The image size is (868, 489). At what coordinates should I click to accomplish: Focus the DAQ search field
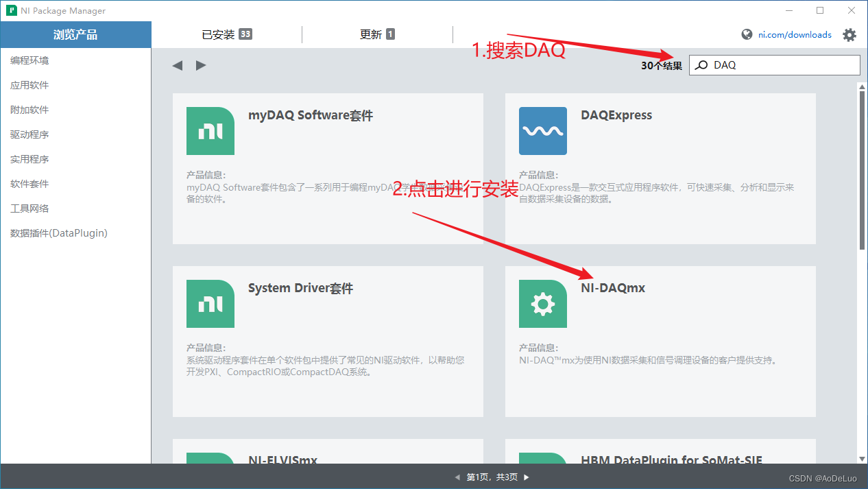tap(774, 65)
